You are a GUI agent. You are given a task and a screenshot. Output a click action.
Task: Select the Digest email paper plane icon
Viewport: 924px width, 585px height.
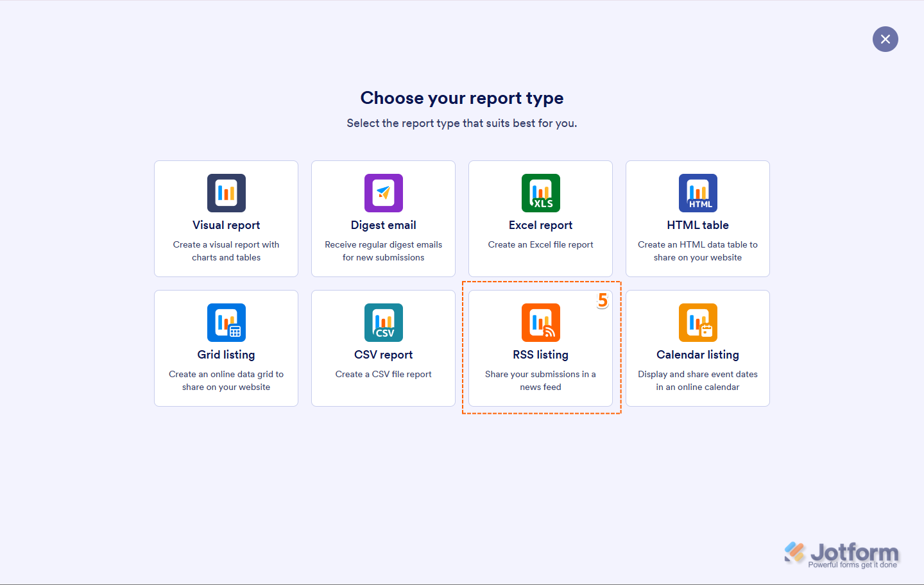tap(383, 193)
